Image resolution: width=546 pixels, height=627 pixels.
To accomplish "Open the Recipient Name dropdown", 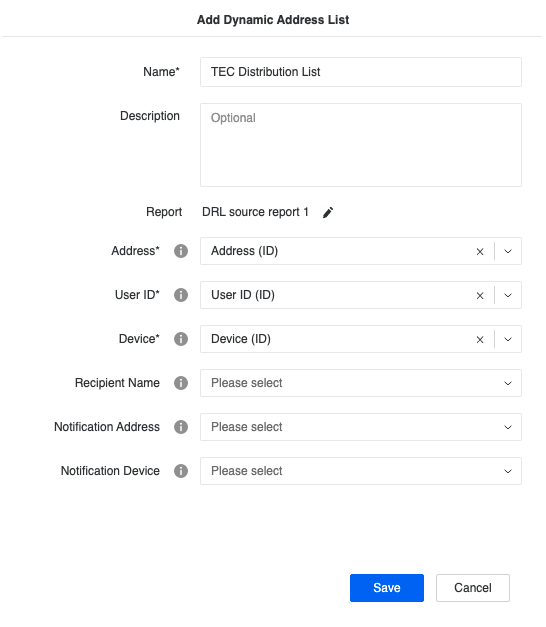I will (x=361, y=383).
